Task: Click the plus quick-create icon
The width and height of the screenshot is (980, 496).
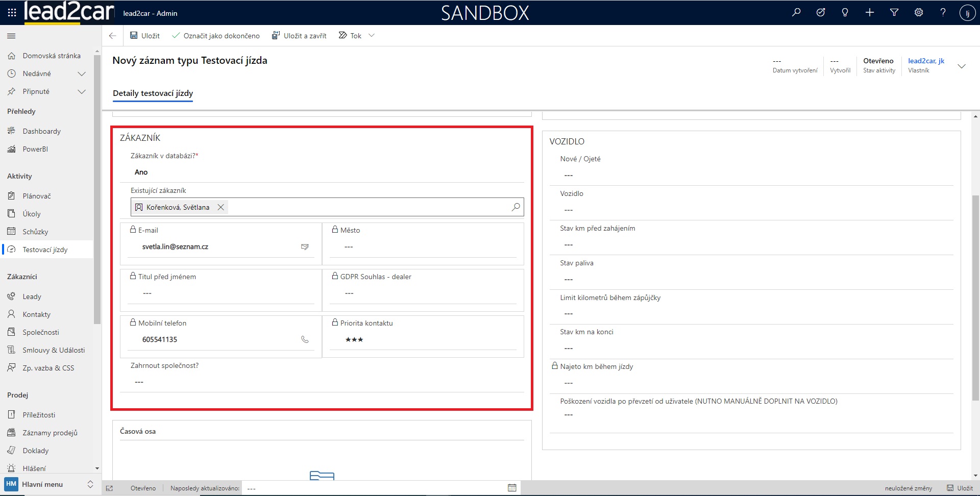Action: [870, 13]
